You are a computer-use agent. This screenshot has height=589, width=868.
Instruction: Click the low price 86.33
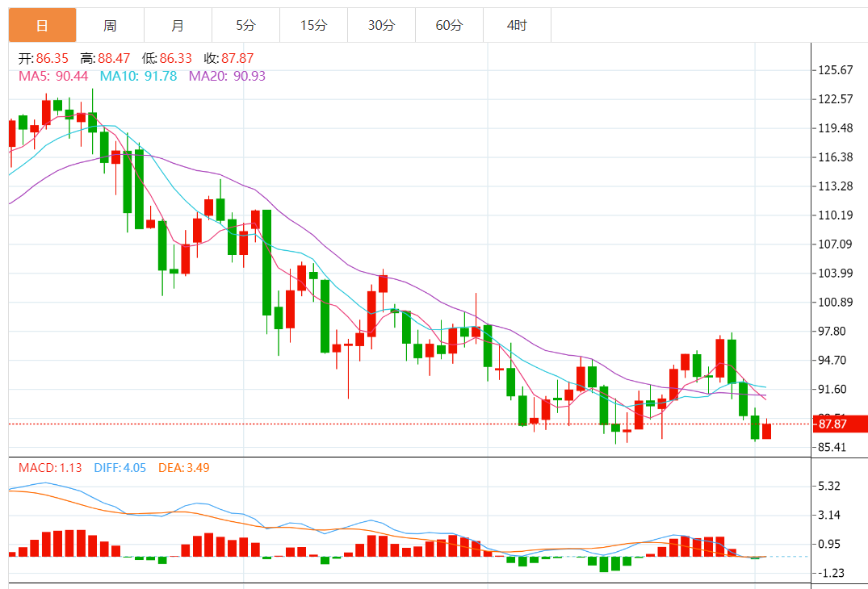pyautogui.click(x=176, y=58)
